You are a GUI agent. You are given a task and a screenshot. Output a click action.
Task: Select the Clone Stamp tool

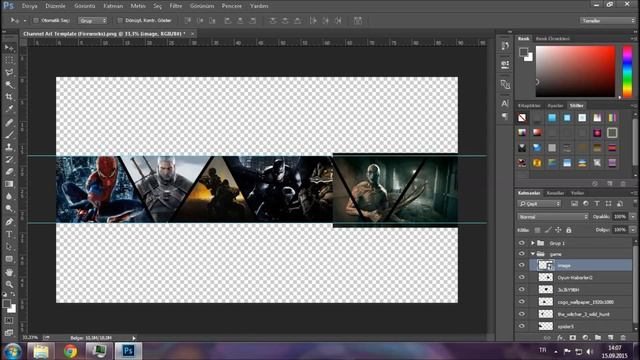coord(9,147)
